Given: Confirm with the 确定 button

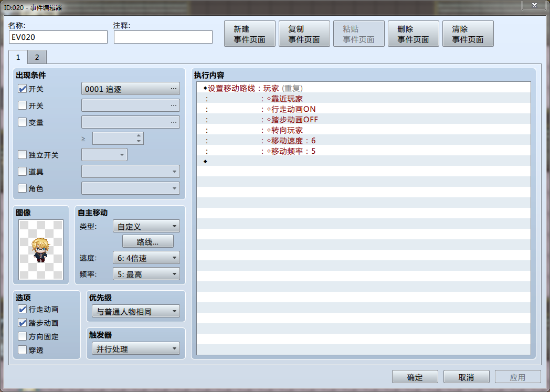Looking at the screenshot, I should pos(415,377).
